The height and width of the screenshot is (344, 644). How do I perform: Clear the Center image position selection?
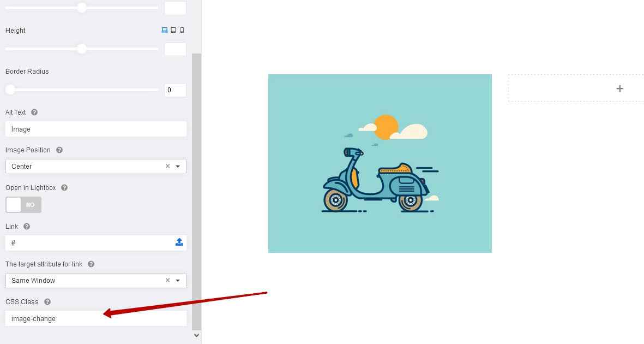[x=167, y=167]
